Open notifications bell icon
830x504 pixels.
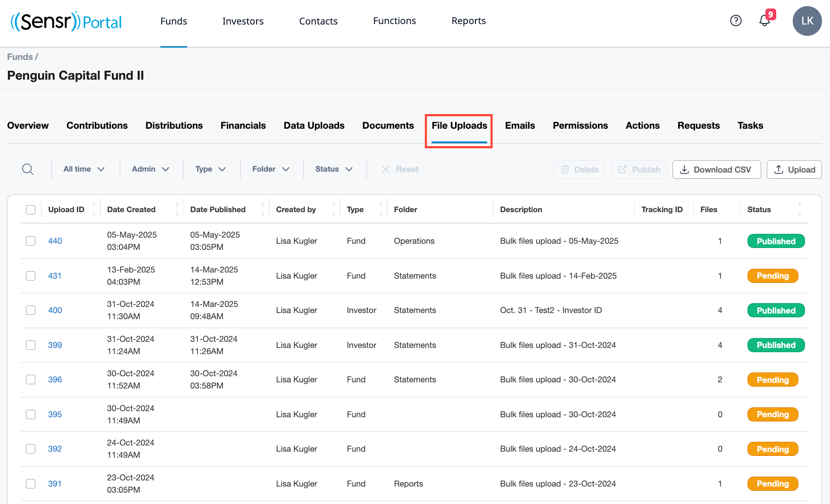point(764,21)
